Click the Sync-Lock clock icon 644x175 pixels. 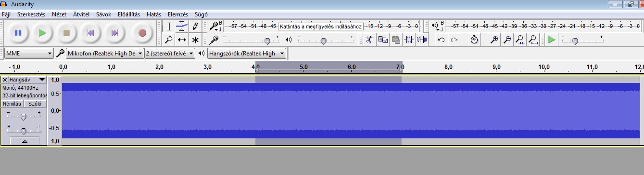(x=474, y=40)
